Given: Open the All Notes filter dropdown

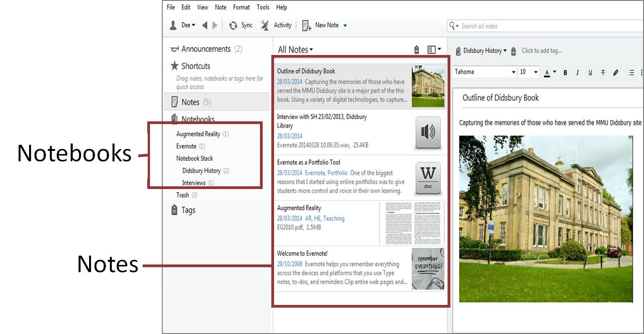Looking at the screenshot, I should click(295, 49).
